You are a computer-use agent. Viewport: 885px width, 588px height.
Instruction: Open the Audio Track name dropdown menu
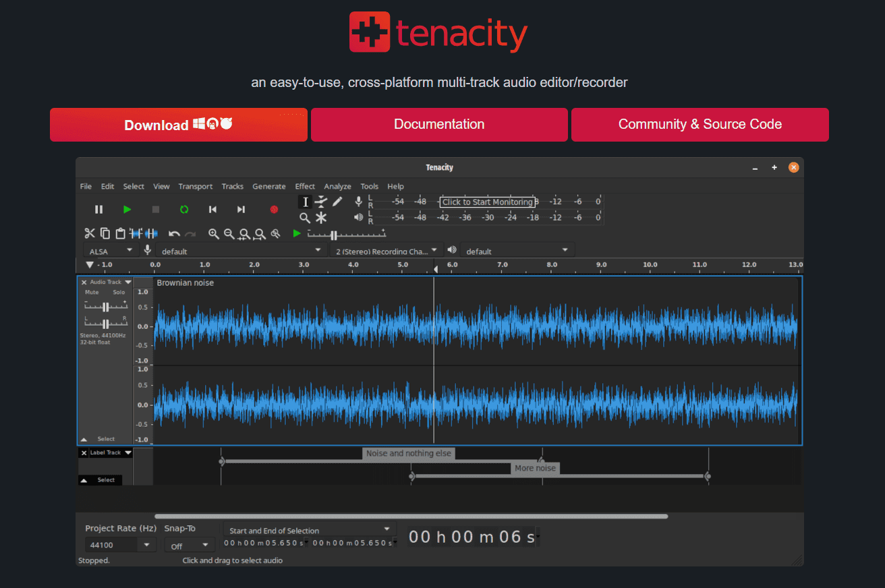coord(111,282)
